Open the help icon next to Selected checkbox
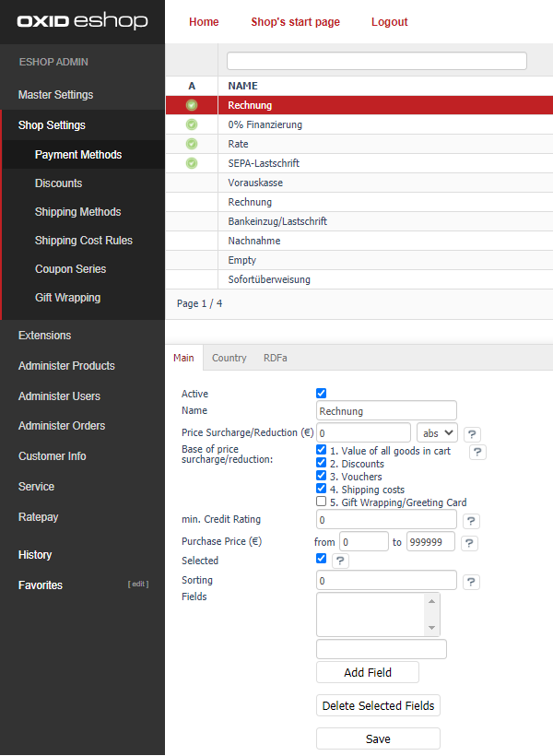 tap(340, 561)
